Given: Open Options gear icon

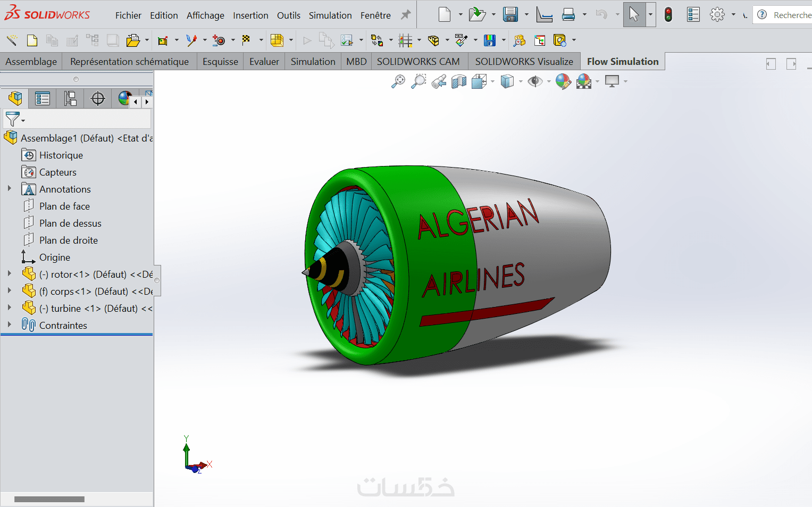Looking at the screenshot, I should (717, 14).
